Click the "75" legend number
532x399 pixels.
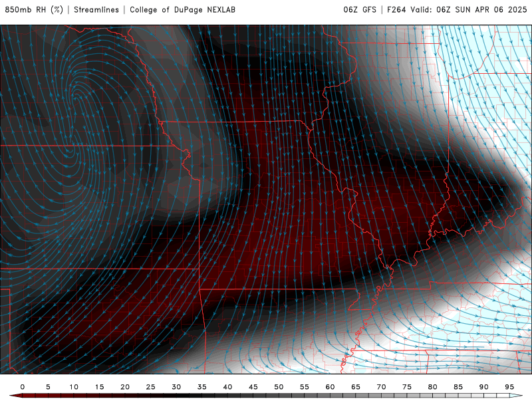407,387
